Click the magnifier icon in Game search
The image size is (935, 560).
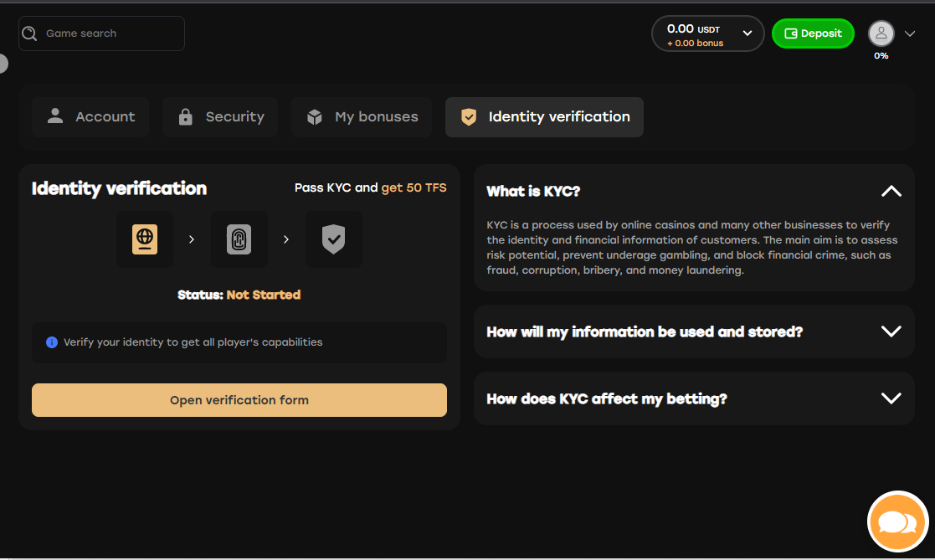[29, 33]
